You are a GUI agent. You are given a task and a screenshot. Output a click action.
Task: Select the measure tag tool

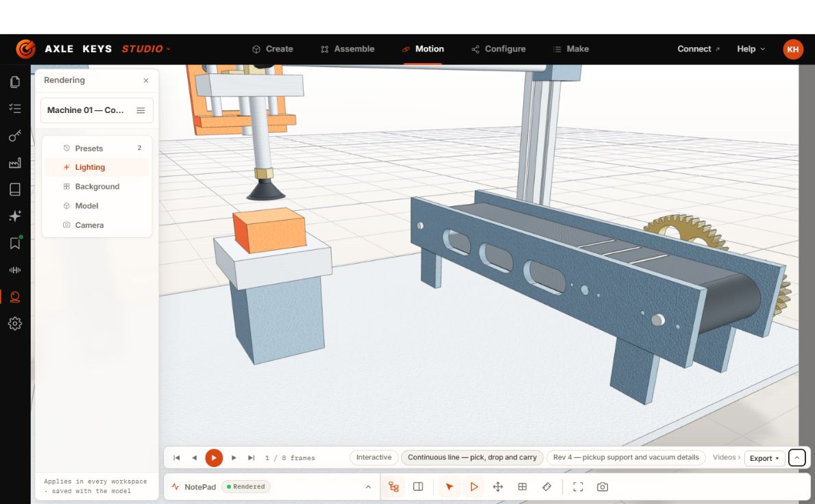(547, 487)
